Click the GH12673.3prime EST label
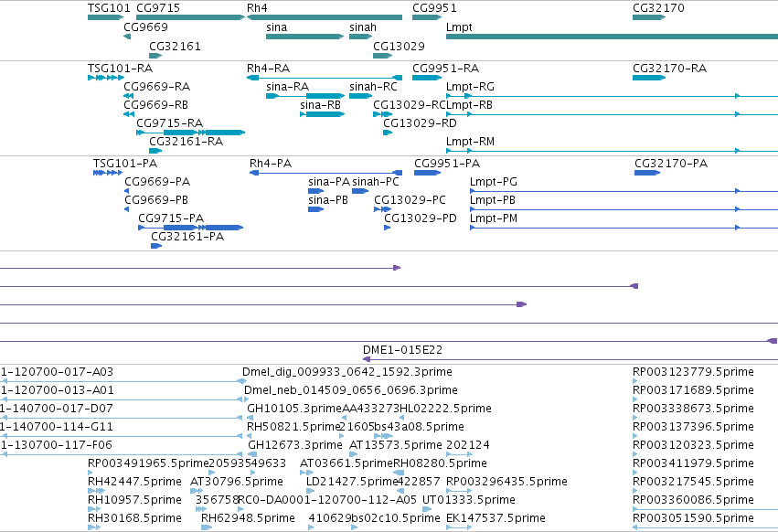 coord(295,445)
